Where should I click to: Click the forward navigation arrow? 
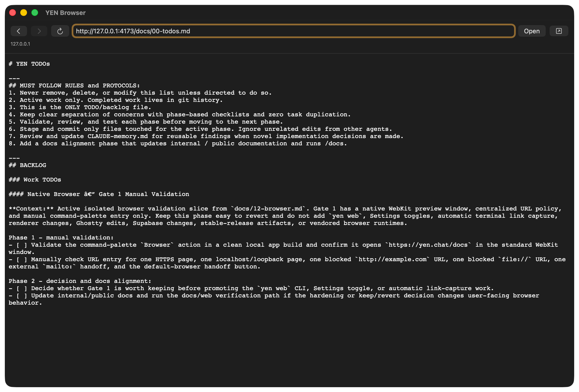pyautogui.click(x=39, y=31)
